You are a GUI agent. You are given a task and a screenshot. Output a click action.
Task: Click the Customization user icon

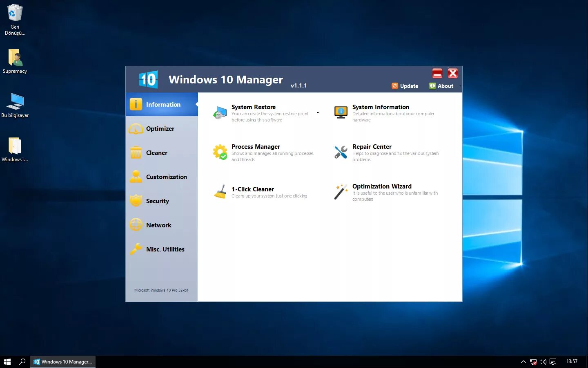136,177
